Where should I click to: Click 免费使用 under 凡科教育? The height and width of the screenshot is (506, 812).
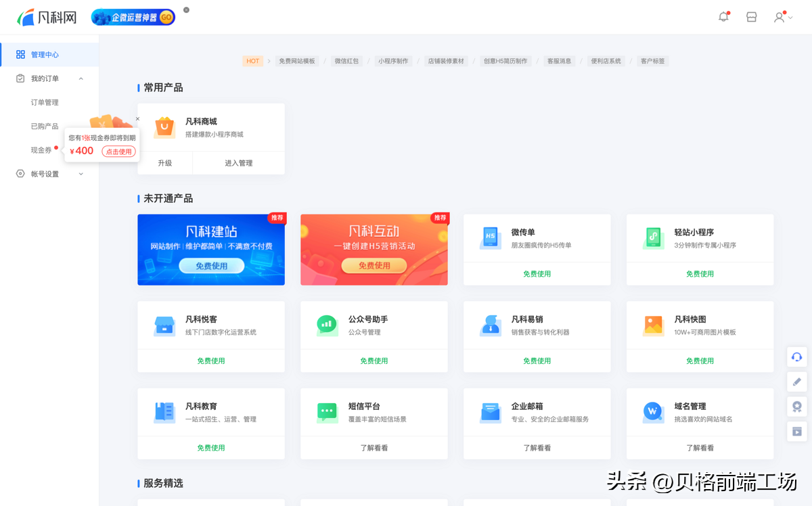[x=211, y=448]
